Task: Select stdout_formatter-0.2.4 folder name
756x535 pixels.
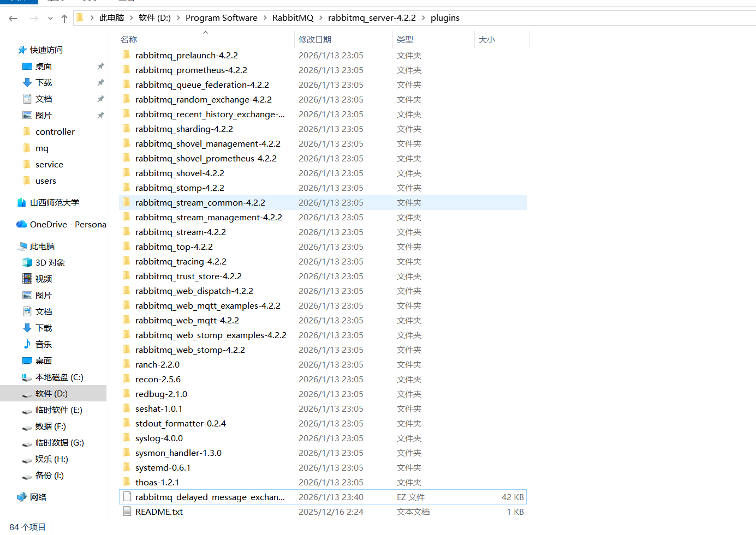Action: 181,424
